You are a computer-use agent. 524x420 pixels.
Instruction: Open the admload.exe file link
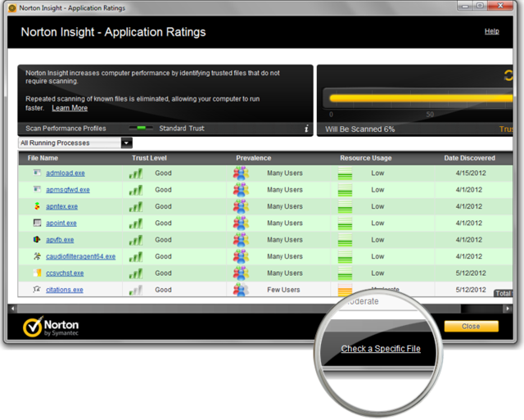click(65, 173)
